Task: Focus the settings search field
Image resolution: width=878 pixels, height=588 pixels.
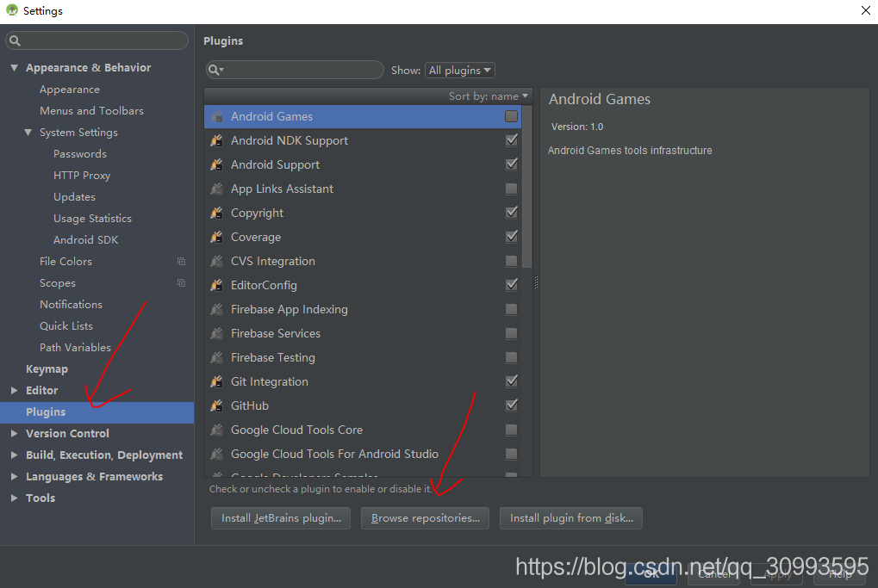Action: click(x=97, y=40)
